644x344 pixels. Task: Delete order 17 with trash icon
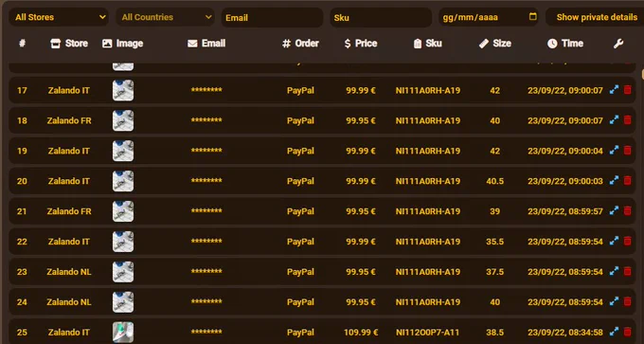coord(627,90)
